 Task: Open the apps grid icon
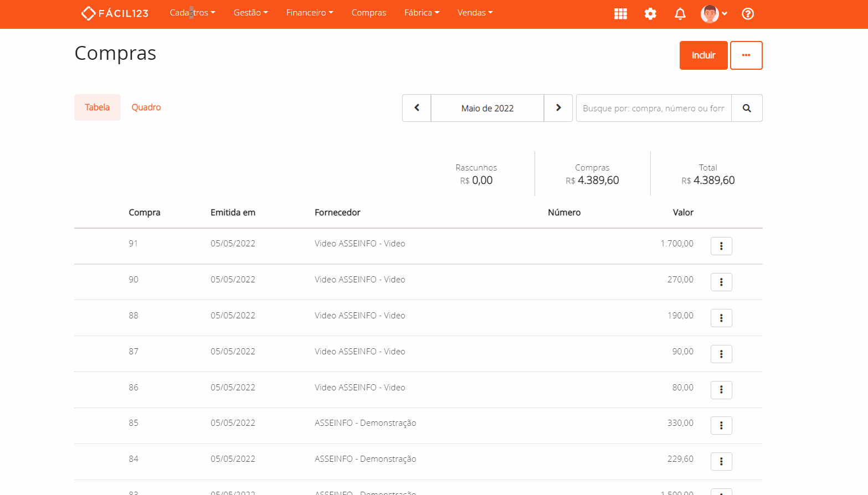620,14
